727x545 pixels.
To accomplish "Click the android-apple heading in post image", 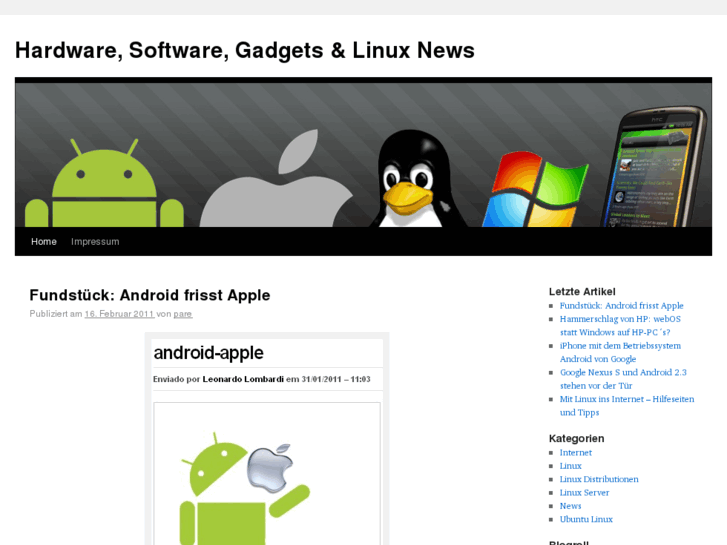I will 208,353.
